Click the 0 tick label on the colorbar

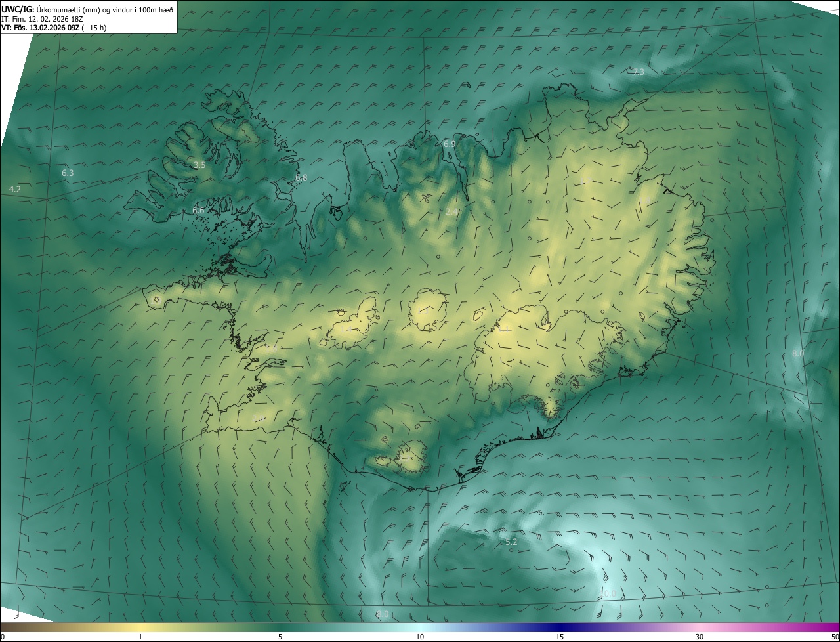click(x=3, y=637)
